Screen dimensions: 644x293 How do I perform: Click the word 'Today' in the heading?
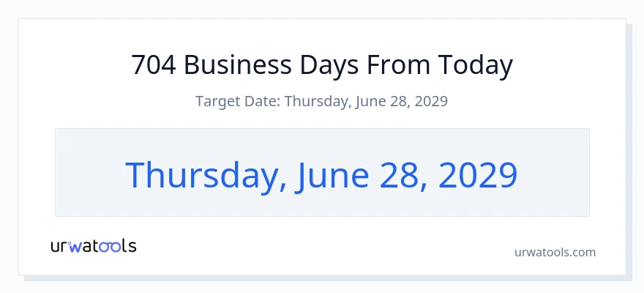pyautogui.click(x=475, y=65)
